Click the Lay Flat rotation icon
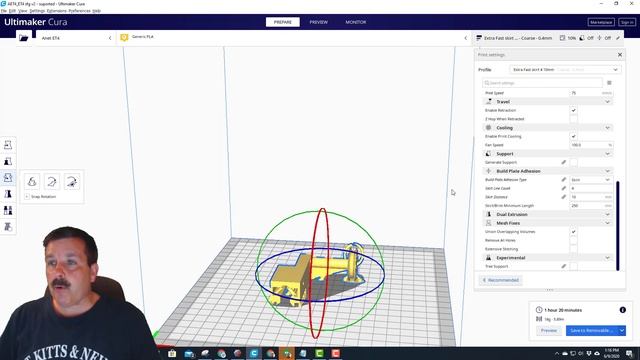The image size is (640, 360). 52,182
